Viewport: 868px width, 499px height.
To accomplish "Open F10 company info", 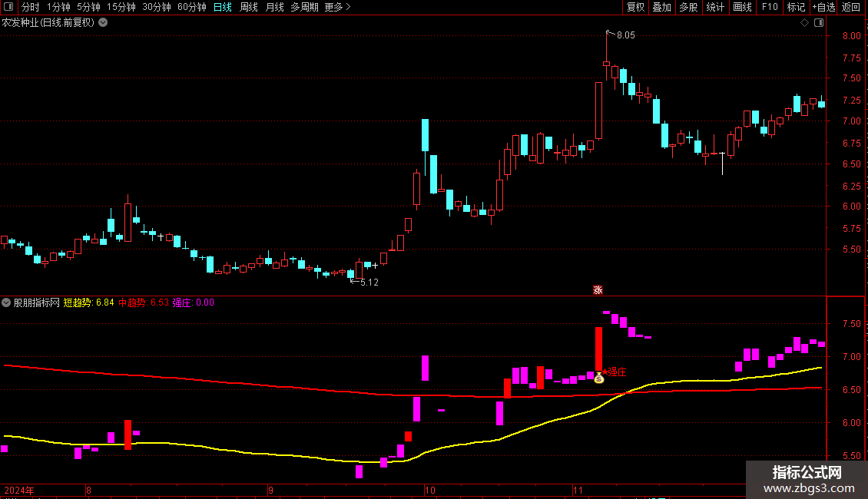I will coord(770,7).
